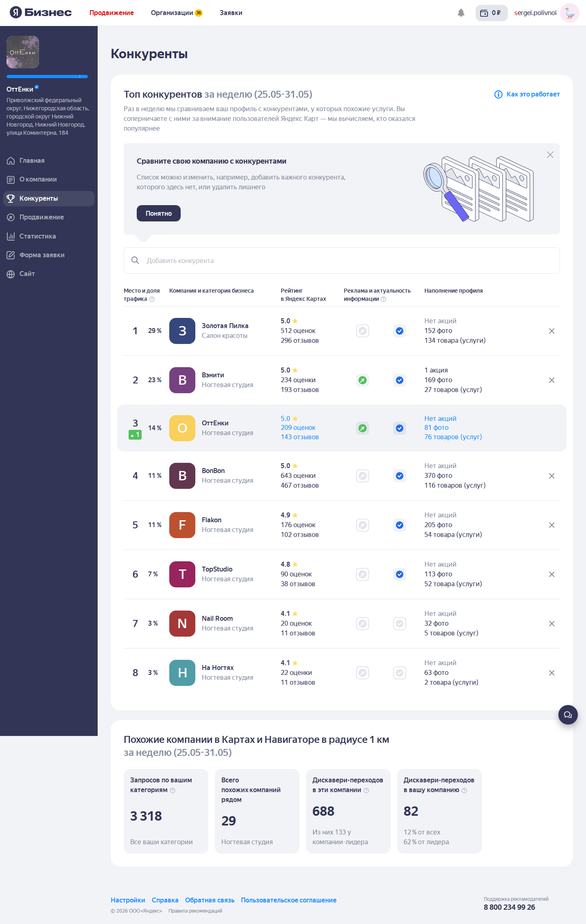Click the profile completion progress bar
This screenshot has width=586, height=924.
click(x=47, y=77)
